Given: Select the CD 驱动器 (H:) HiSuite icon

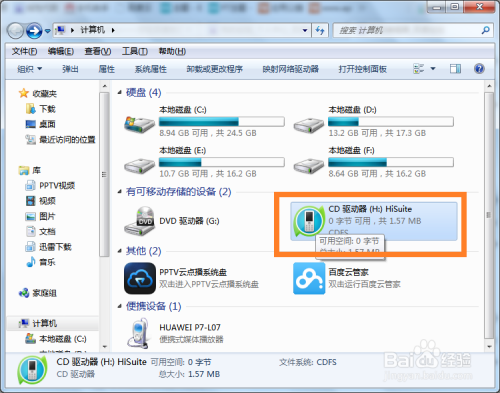Looking at the screenshot, I should [309, 221].
